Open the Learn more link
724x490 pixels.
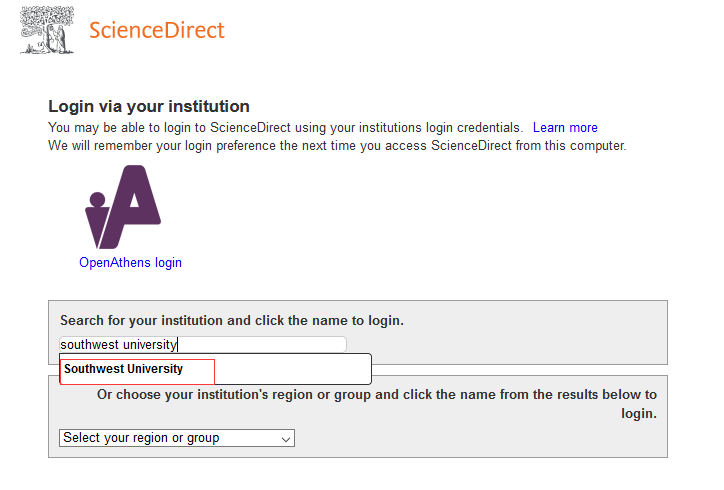[565, 128]
